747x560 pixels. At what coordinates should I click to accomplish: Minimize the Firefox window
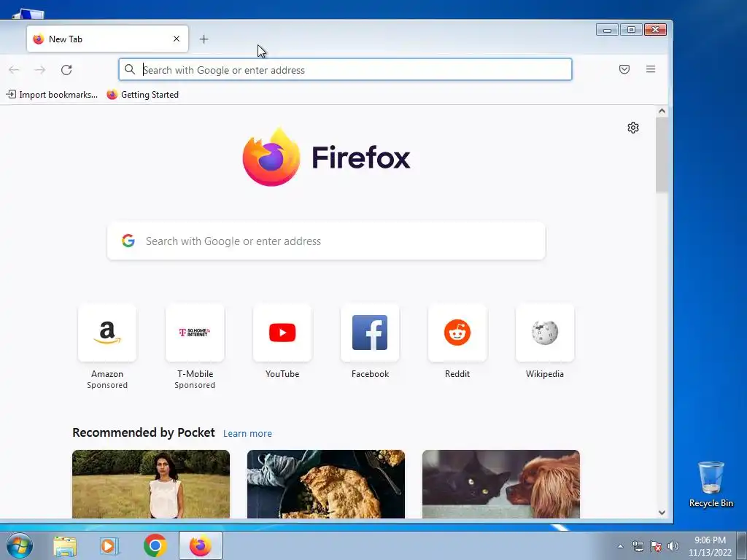[x=607, y=30]
